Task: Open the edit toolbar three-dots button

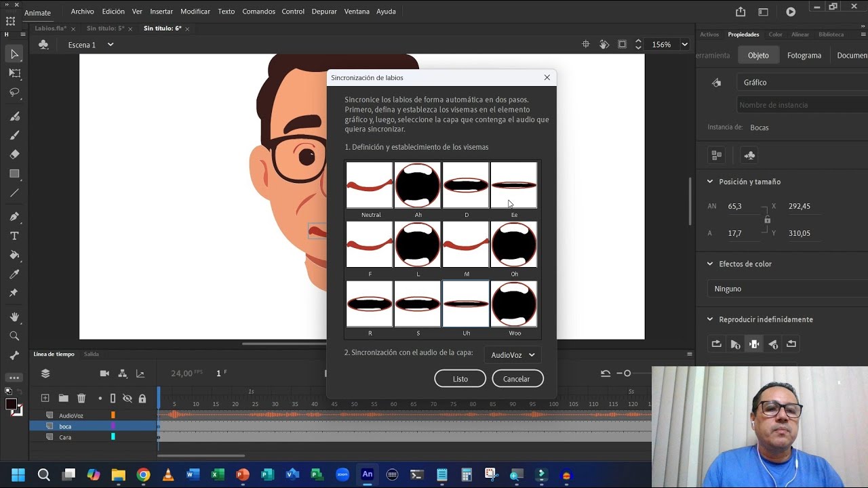Action: (14, 378)
